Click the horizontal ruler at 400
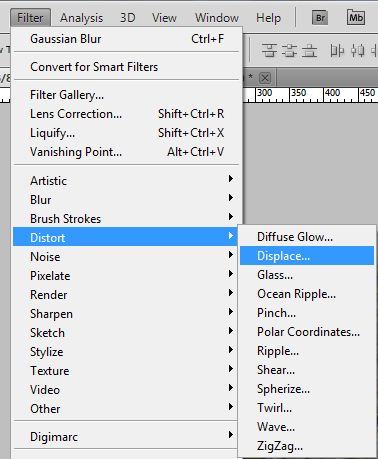Image resolution: width=378 pixels, height=459 pixels. [332, 93]
